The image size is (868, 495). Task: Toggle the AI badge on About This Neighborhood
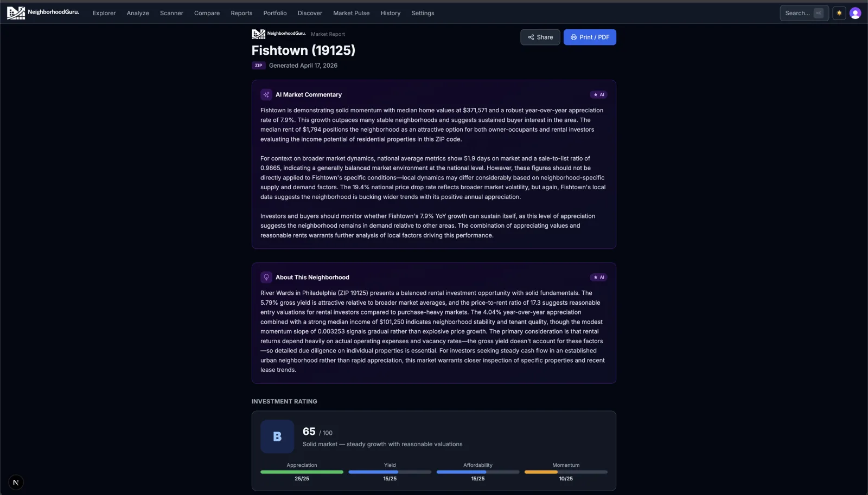(x=599, y=277)
